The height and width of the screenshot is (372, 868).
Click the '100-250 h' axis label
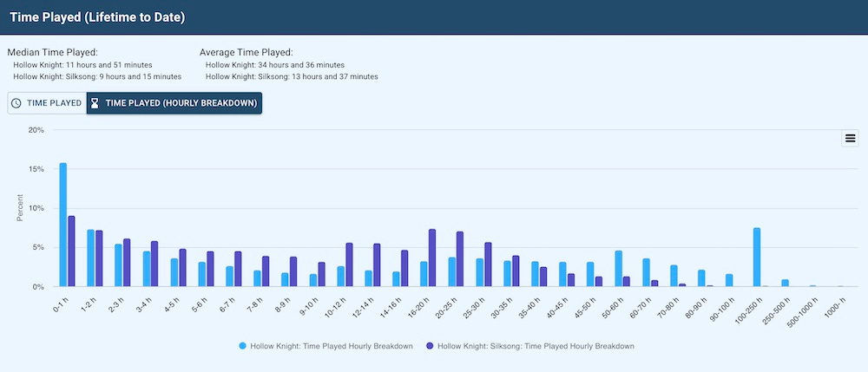pos(750,309)
